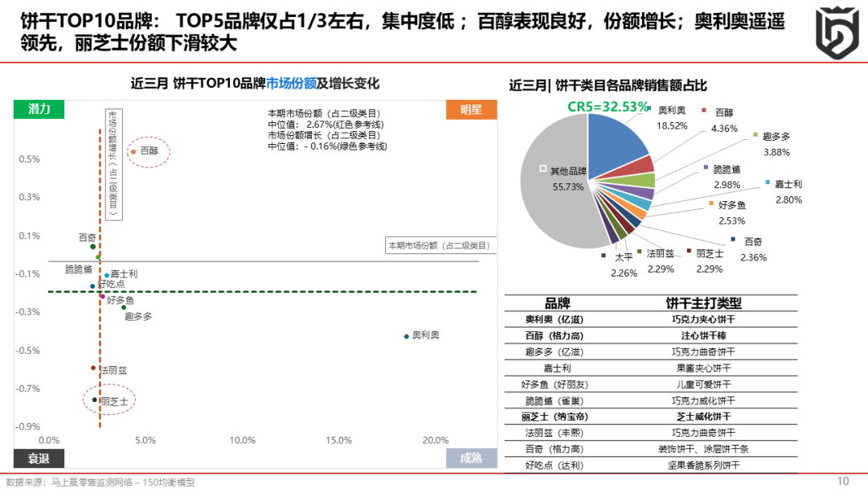Click the 坚果香脆系列饼干 table cell
Viewport: 868px width, 489px height.
703,466
